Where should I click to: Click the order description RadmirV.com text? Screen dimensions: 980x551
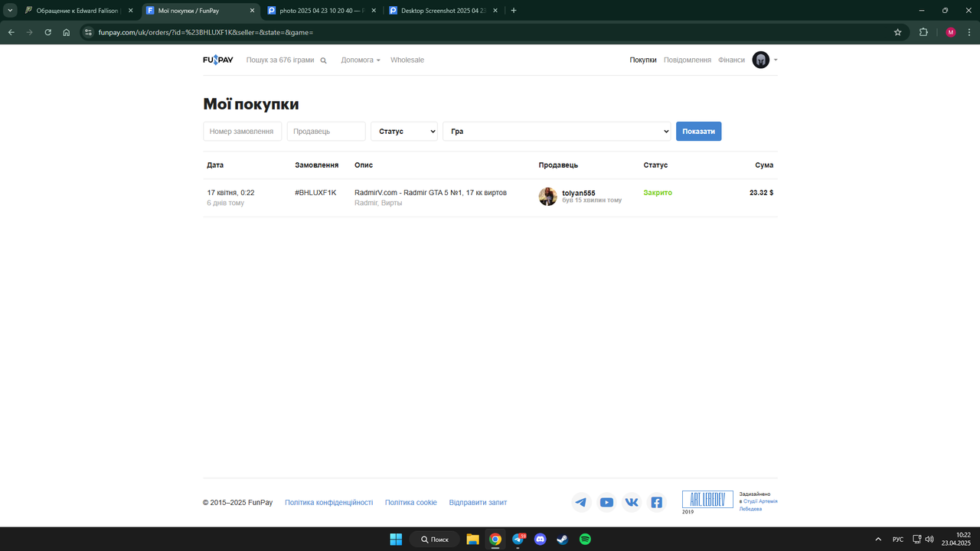point(430,193)
